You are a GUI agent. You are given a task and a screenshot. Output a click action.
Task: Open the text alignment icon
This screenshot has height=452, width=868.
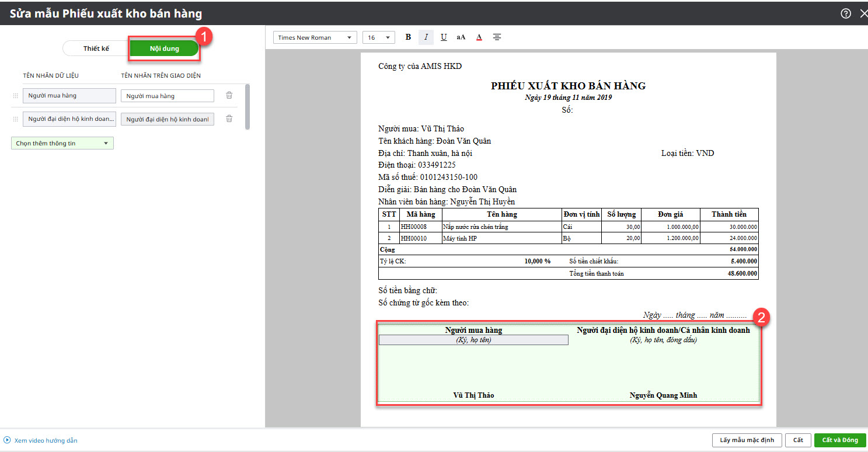point(497,37)
